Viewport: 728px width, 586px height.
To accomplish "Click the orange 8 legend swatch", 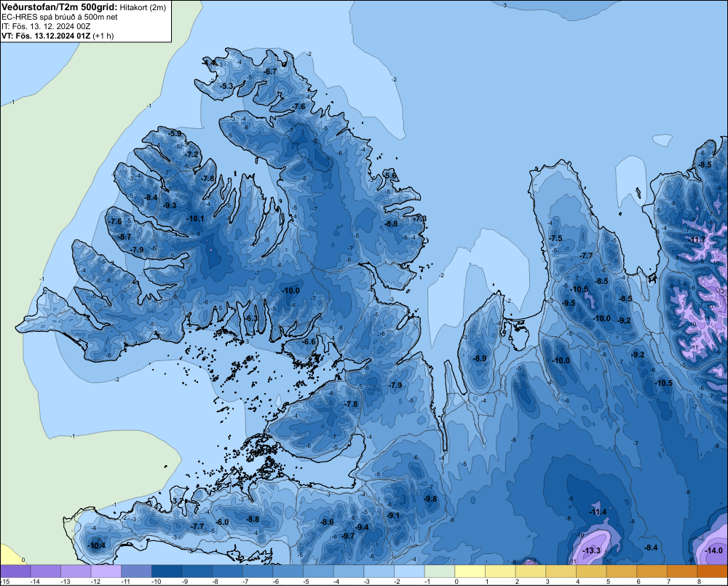I will (x=713, y=571).
